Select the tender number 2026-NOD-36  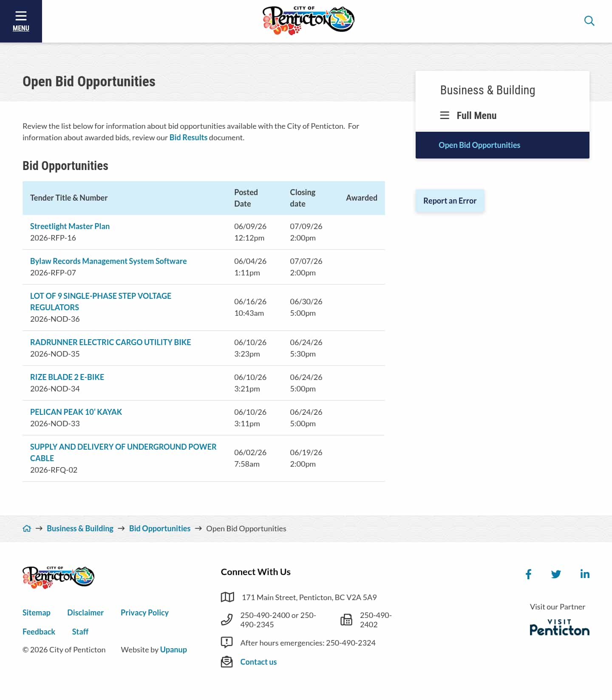pyautogui.click(x=55, y=319)
